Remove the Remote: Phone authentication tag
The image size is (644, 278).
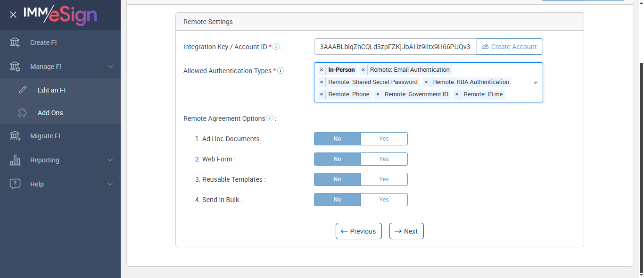point(322,94)
